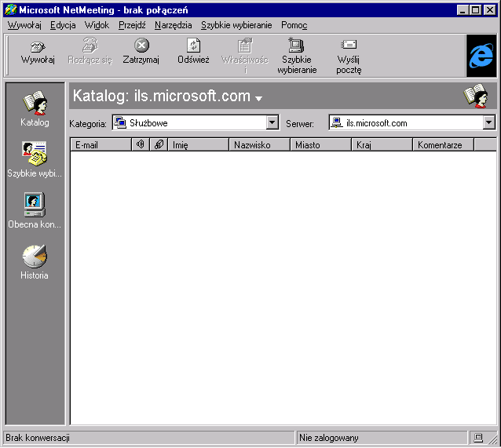
Task: Refresh the directory with Odśwież
Action: pyautogui.click(x=193, y=46)
